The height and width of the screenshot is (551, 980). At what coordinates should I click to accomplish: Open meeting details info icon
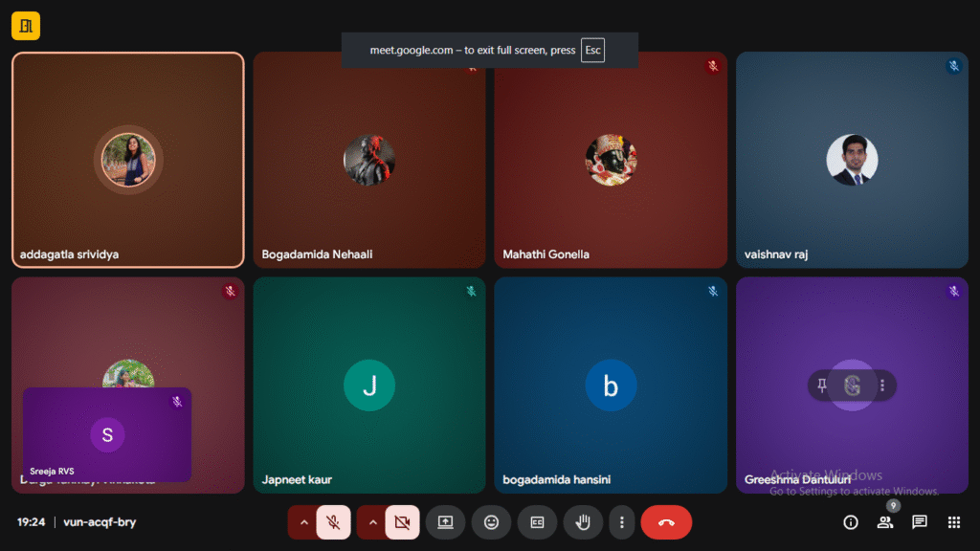[x=850, y=522]
